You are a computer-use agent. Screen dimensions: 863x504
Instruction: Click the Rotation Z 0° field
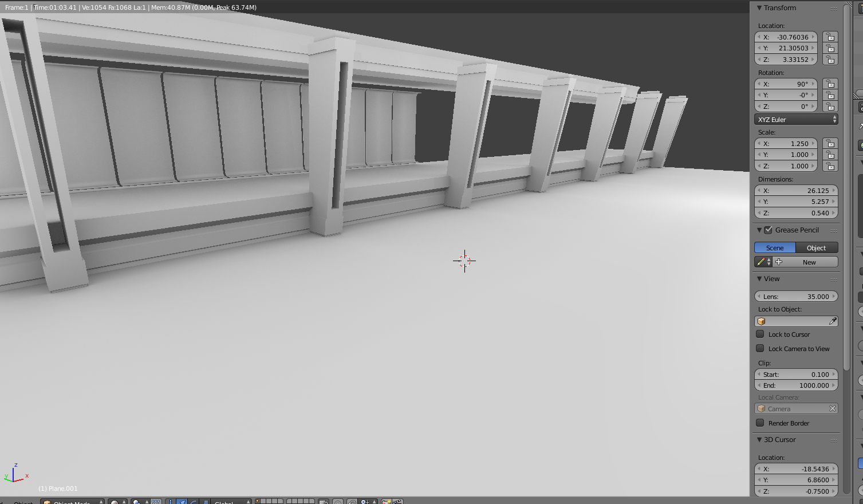pos(786,107)
